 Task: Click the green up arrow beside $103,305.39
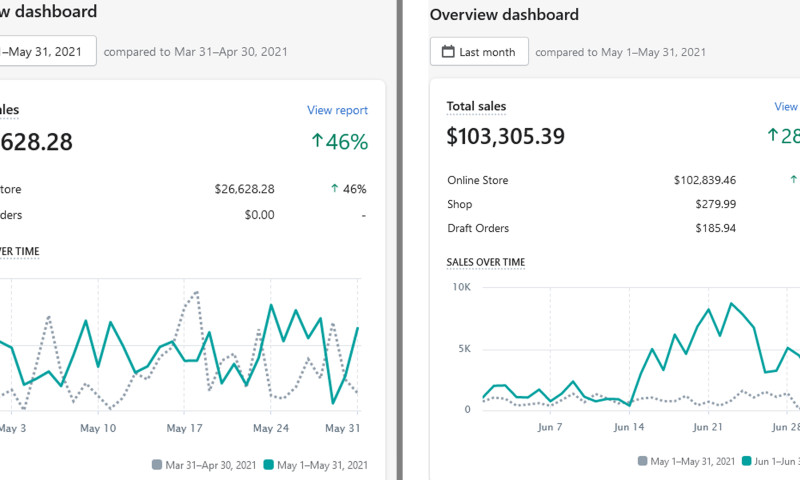pyautogui.click(x=773, y=135)
